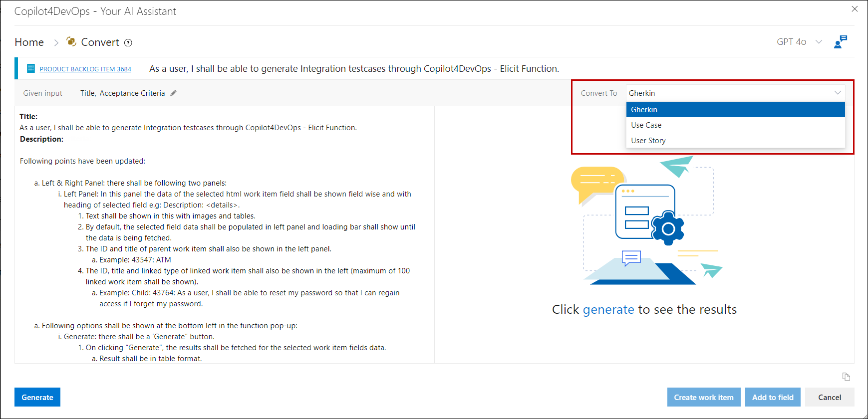Click the GPT 4o model label
868x419 pixels.
coord(791,42)
